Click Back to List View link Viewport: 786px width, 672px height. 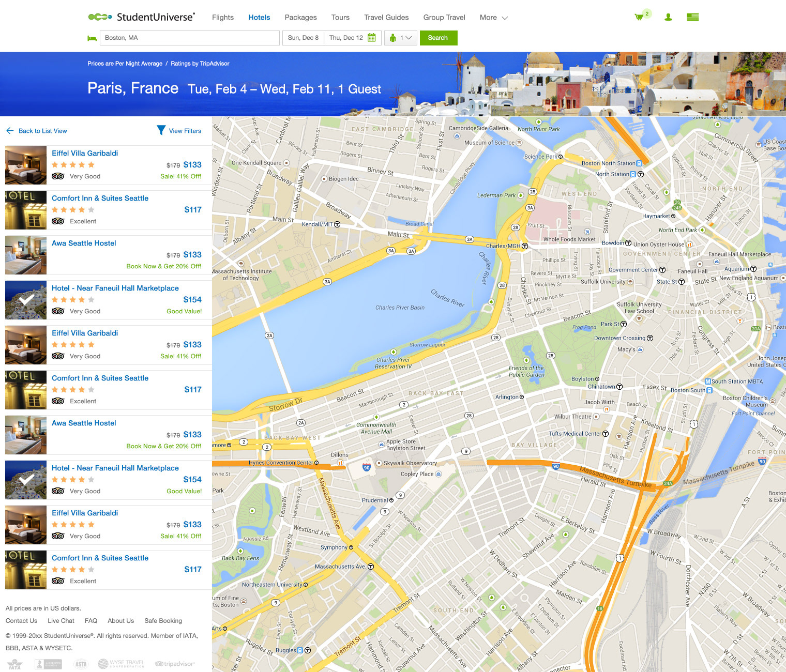click(43, 131)
